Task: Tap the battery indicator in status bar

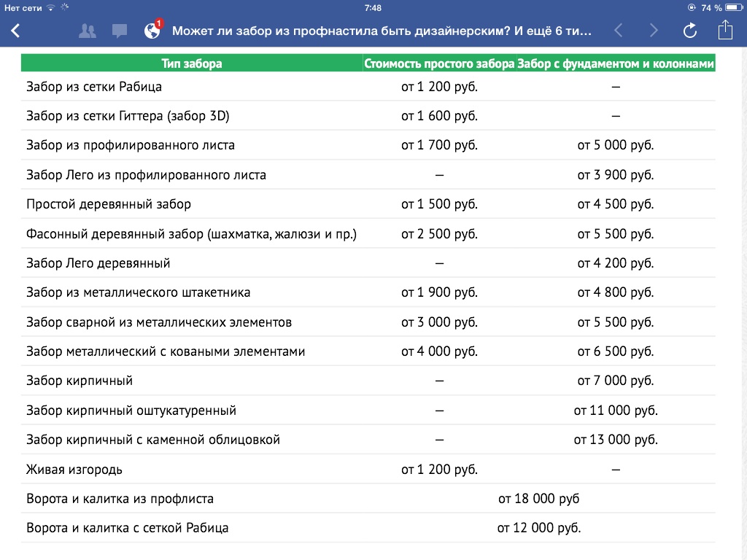Action: (x=734, y=7)
